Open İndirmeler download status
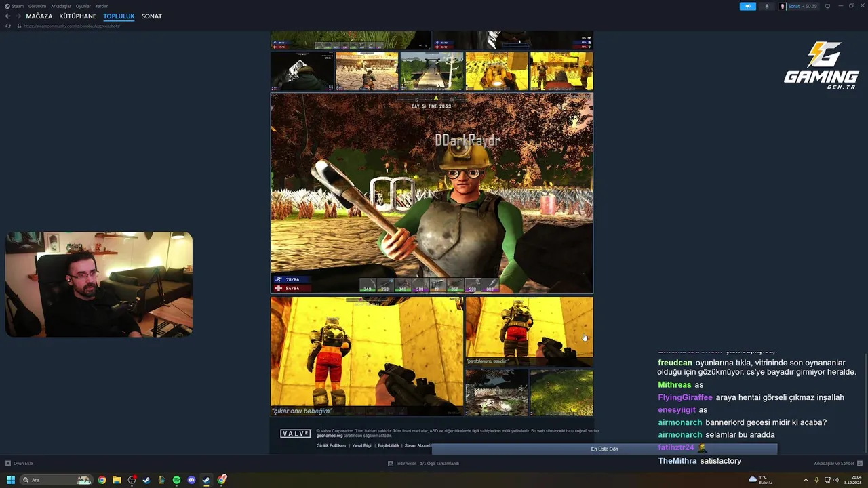This screenshot has height=488, width=868. point(424,464)
